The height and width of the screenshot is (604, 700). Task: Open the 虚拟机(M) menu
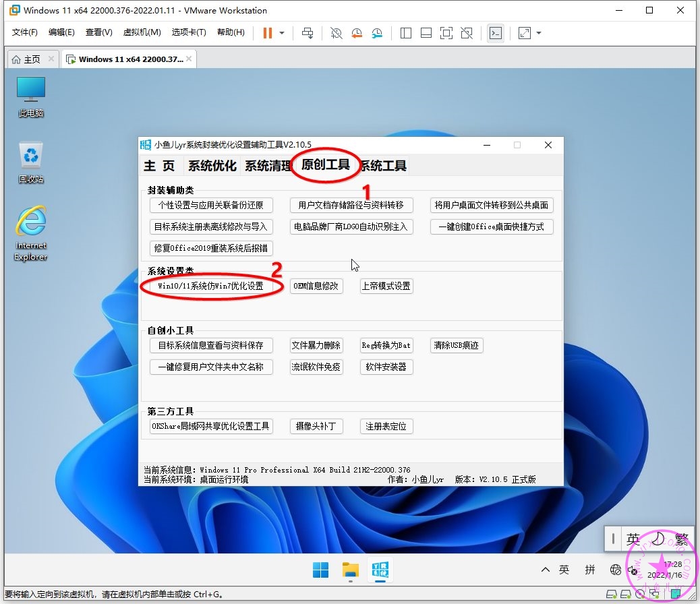(x=142, y=32)
